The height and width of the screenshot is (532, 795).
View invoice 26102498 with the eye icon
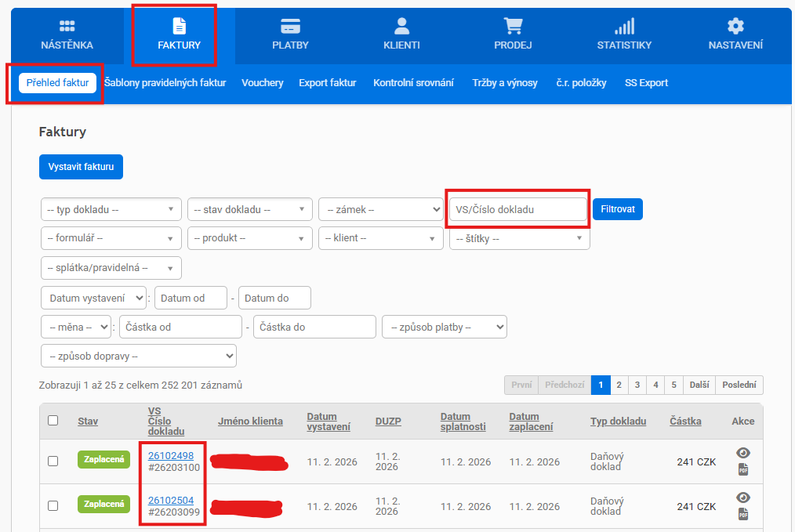pyautogui.click(x=742, y=453)
